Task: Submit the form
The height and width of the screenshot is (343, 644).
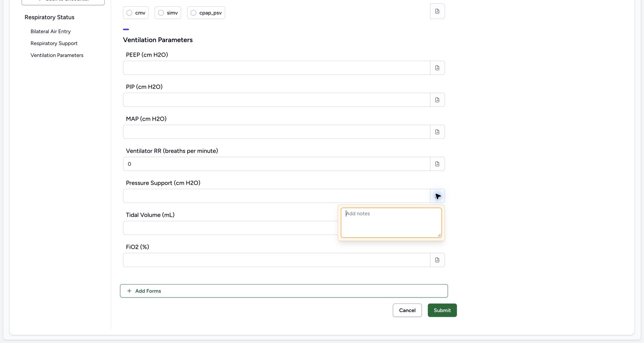Action: click(442, 310)
